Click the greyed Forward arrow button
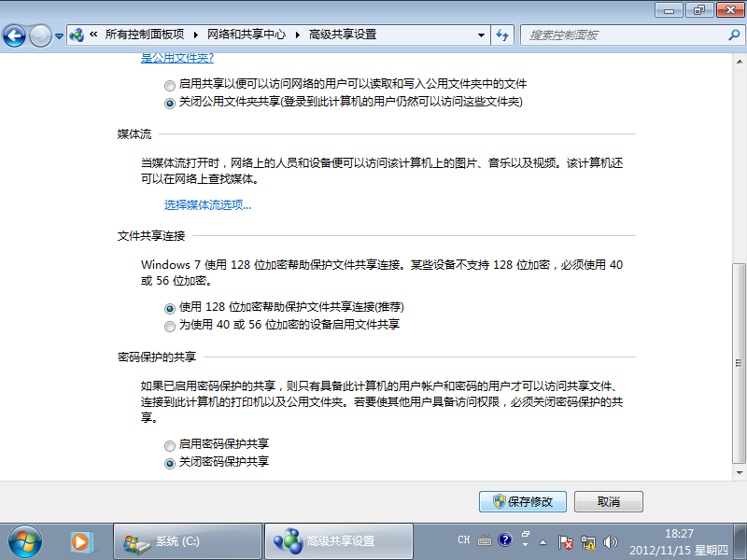 [40, 35]
